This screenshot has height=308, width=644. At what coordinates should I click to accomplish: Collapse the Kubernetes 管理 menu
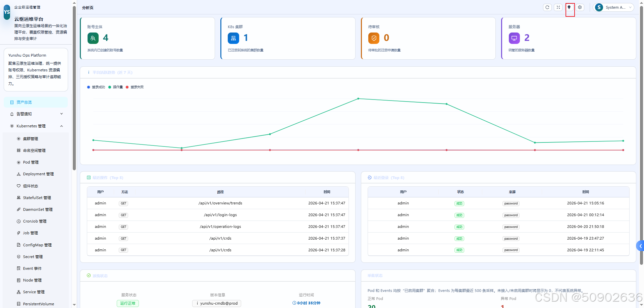36,126
